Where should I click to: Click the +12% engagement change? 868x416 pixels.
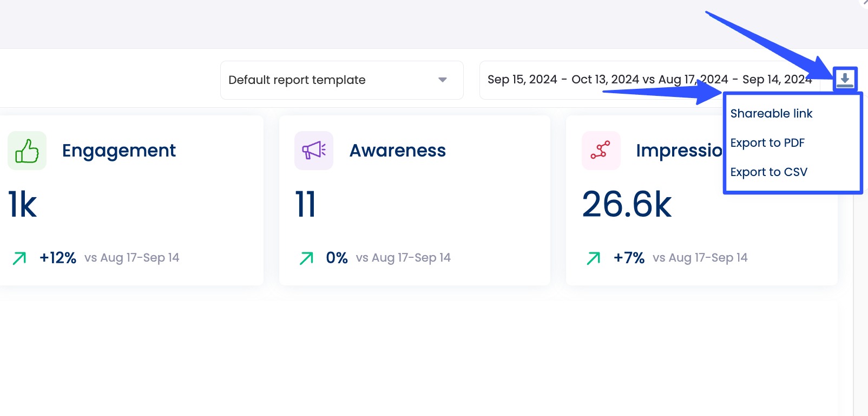(x=58, y=258)
